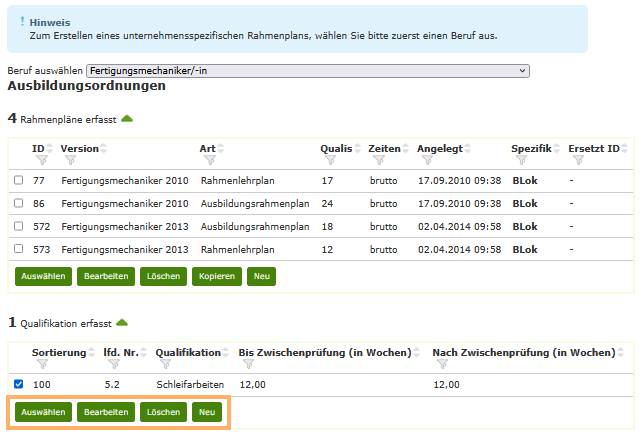
Task: Sort by Nach Zwischenprüfung column arrows
Action: (x=621, y=352)
